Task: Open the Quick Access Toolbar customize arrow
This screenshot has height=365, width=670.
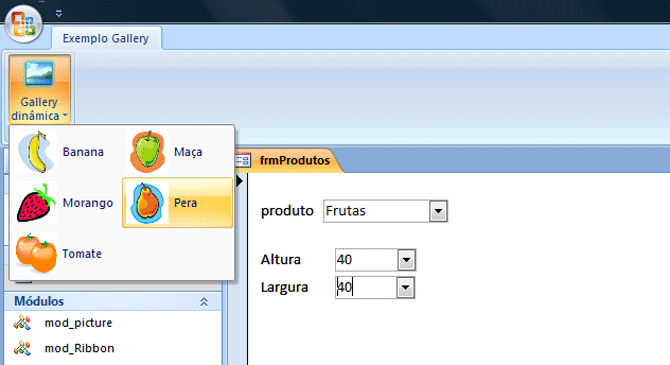Action: point(59,14)
